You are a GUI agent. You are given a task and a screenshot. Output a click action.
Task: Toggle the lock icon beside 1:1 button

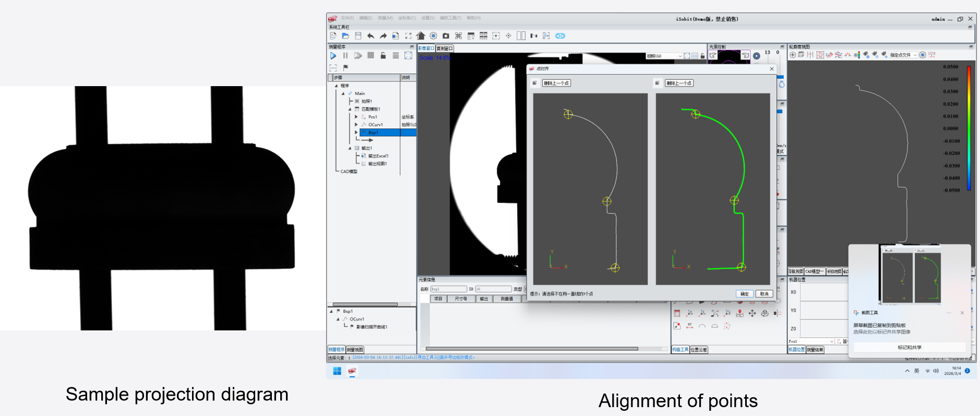tap(702, 56)
